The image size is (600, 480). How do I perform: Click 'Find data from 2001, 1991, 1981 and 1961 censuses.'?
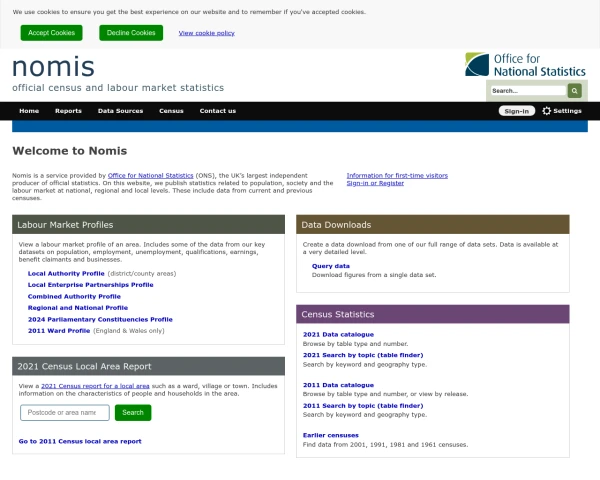coord(385,445)
